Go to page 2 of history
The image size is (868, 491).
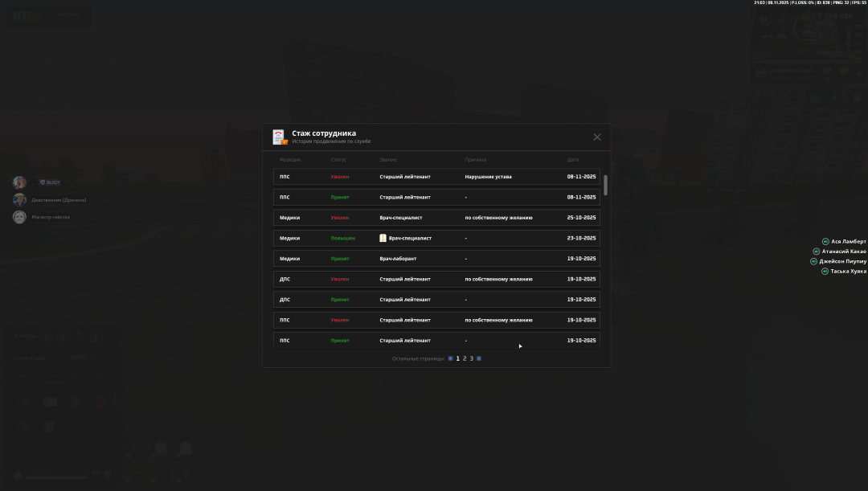tap(465, 358)
